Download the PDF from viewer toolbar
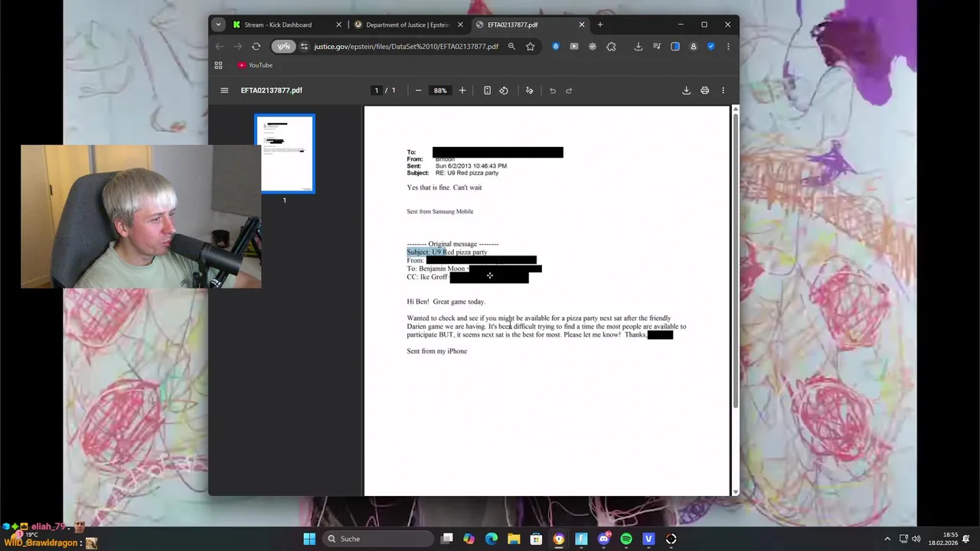 tap(686, 90)
